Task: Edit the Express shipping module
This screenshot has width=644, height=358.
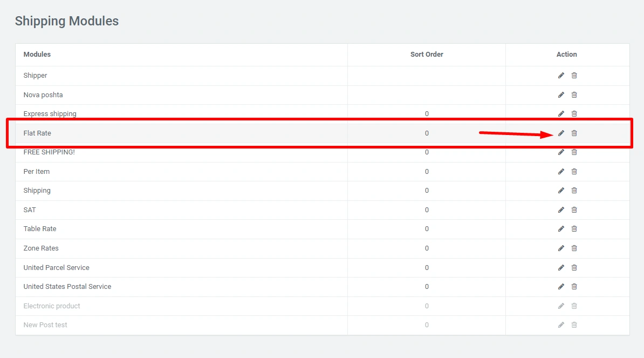Action: [x=561, y=114]
